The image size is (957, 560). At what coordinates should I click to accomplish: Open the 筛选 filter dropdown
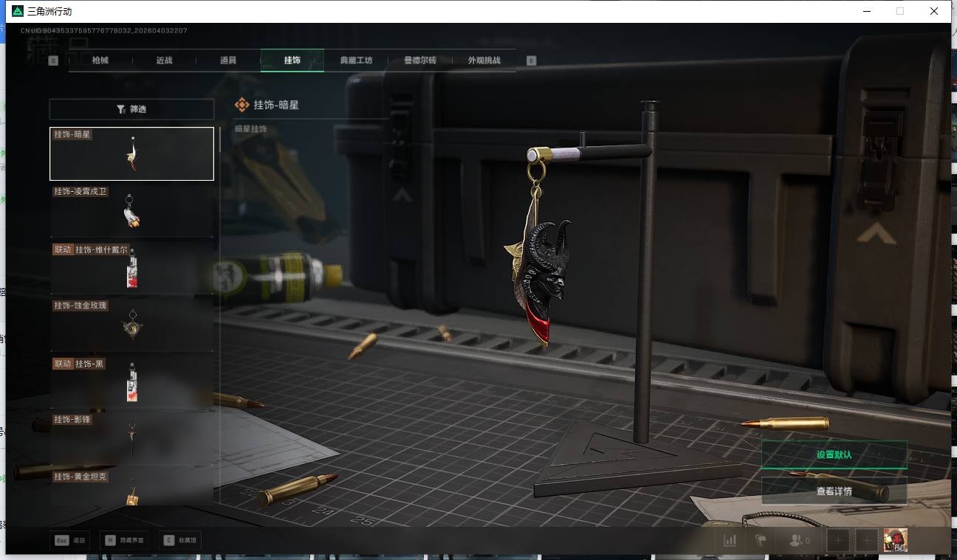[x=131, y=109]
